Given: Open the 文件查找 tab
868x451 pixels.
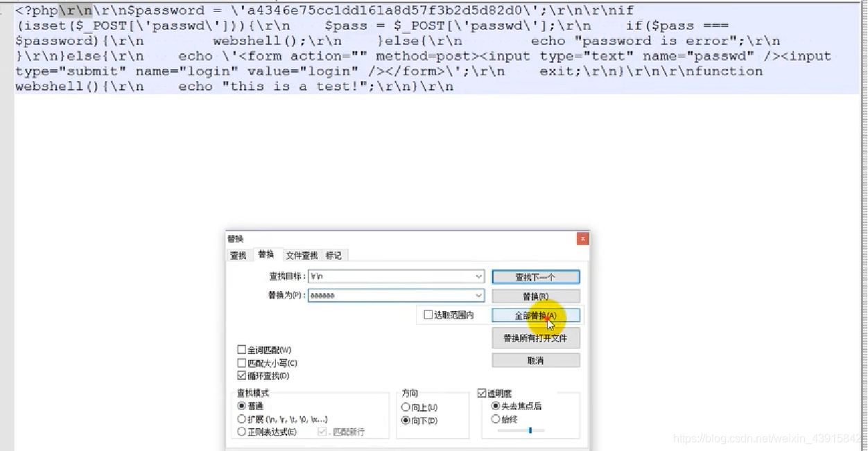Looking at the screenshot, I should (x=302, y=256).
